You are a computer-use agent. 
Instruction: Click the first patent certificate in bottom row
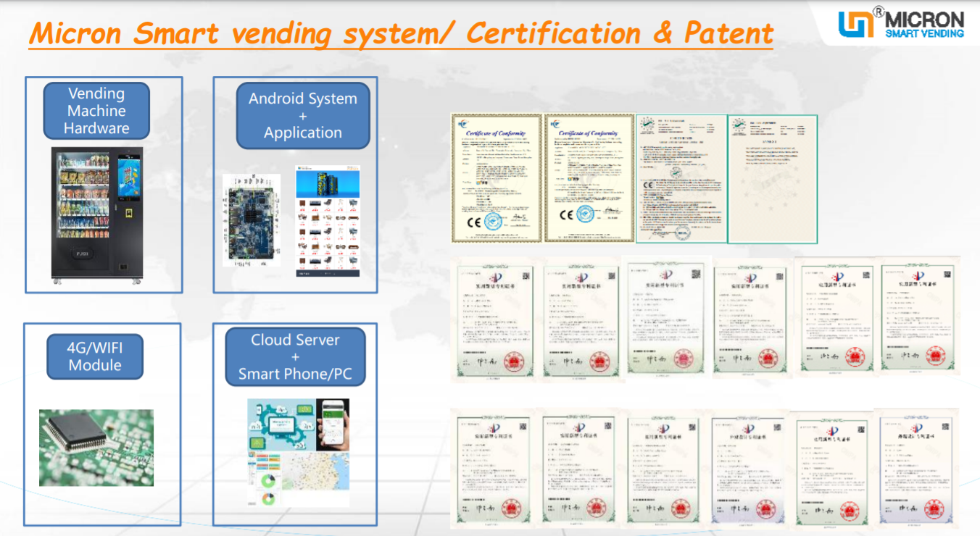tap(493, 469)
